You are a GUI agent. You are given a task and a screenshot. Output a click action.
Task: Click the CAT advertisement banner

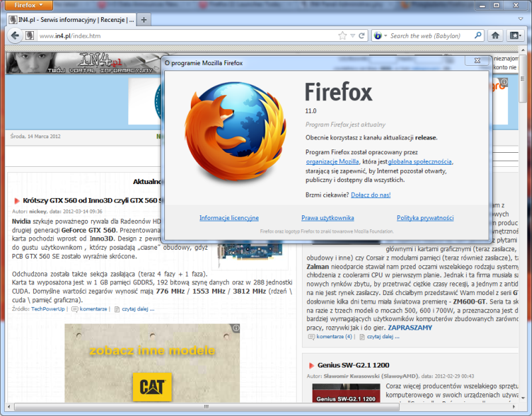click(x=152, y=363)
